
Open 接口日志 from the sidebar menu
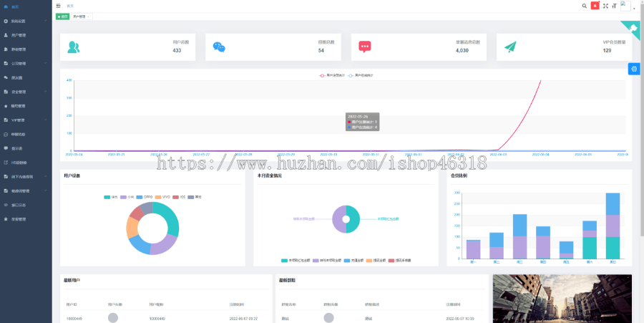coord(26,205)
